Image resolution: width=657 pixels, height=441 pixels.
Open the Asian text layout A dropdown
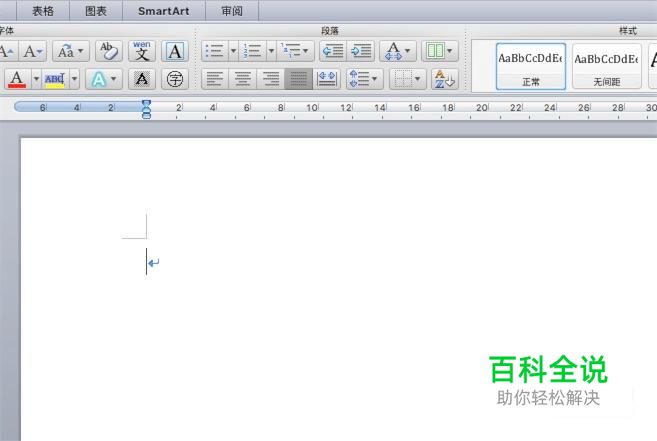click(398, 51)
